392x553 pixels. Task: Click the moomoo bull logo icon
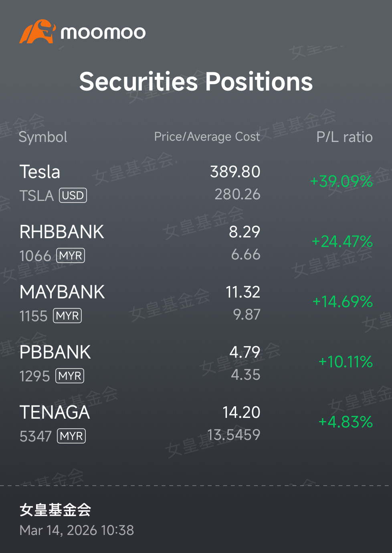[37, 32]
